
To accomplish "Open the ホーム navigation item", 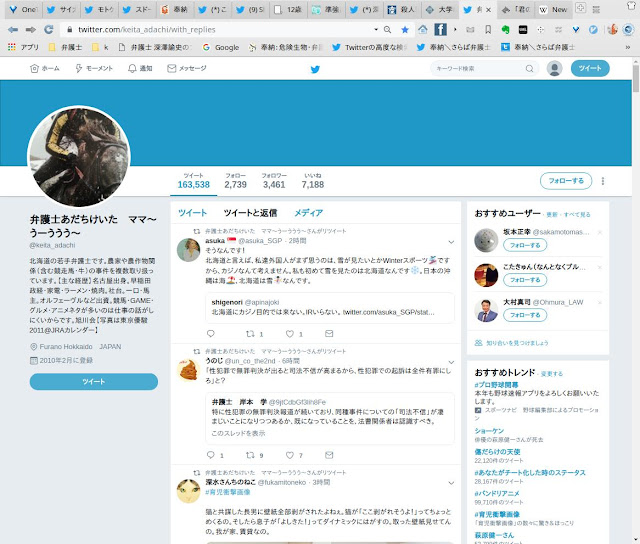I will (x=45, y=69).
